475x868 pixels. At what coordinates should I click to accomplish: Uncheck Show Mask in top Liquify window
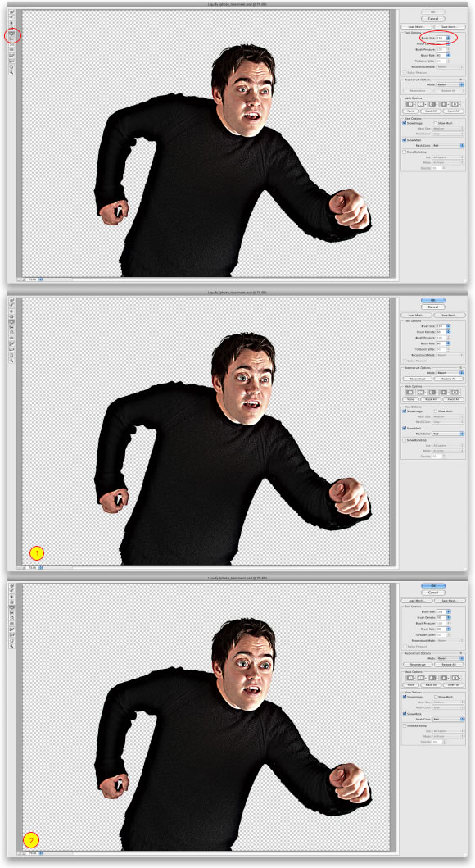pos(405,140)
